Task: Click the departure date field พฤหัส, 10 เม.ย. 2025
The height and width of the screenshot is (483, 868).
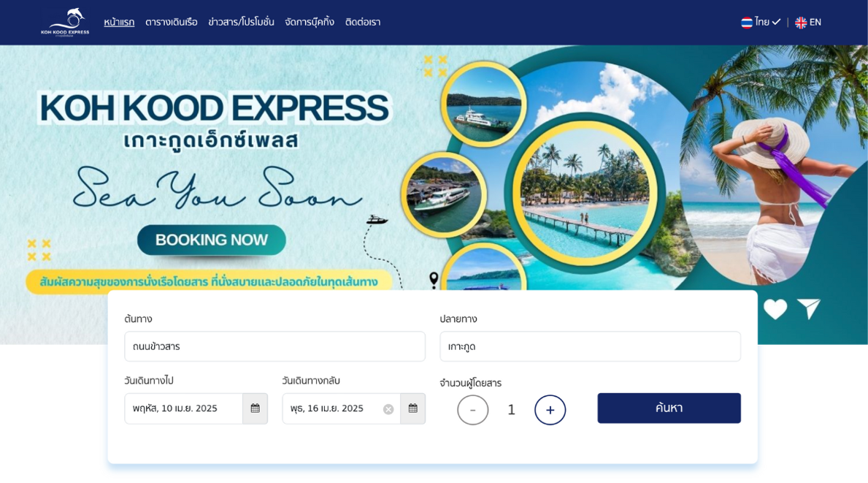Action: [184, 408]
